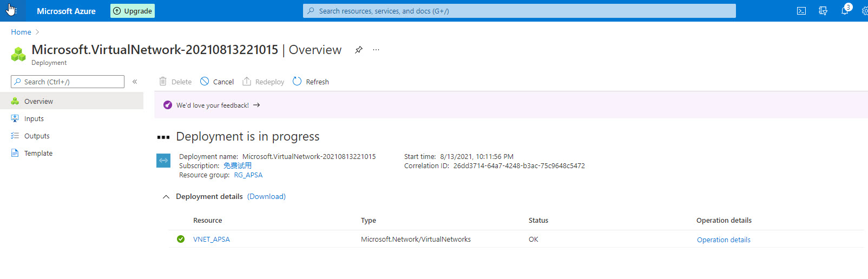Image resolution: width=868 pixels, height=279 pixels.
Task: Click the Refresh circular arrow icon
Action: tap(297, 81)
